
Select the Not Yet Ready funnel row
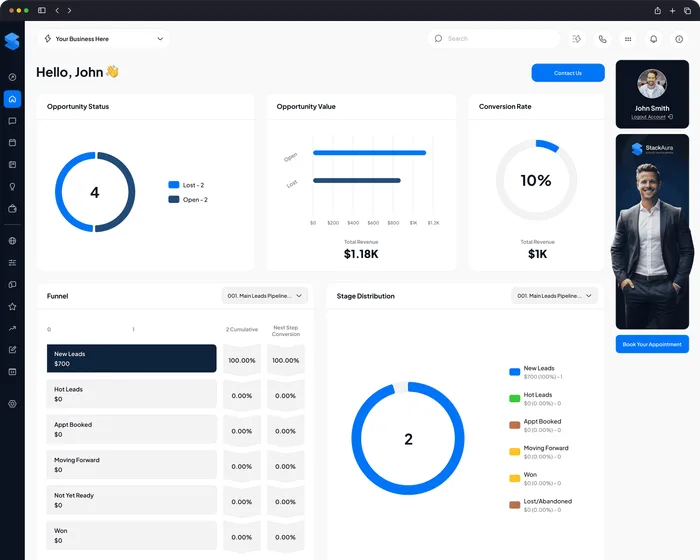[132, 500]
